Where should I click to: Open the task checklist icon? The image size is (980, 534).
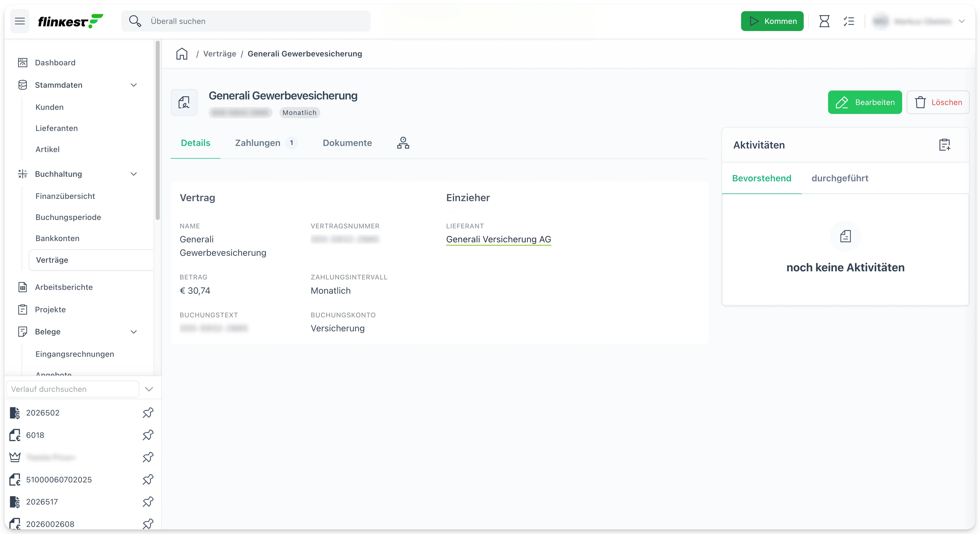[849, 21]
